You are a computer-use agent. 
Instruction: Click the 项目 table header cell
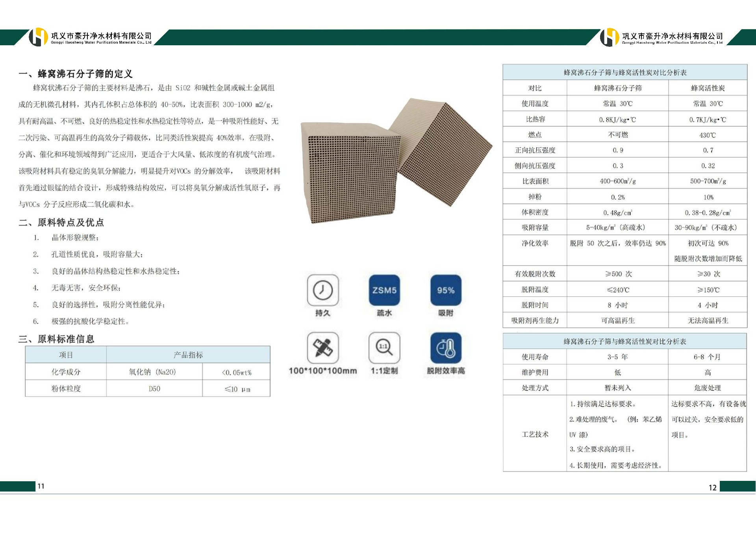[x=66, y=355]
